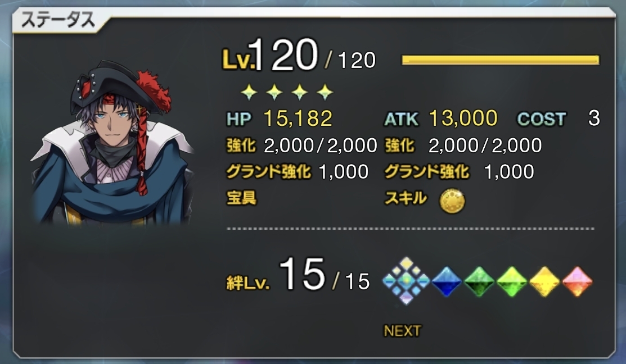Select the pink-red bond gem
This screenshot has height=364, width=626.
pos(577,281)
